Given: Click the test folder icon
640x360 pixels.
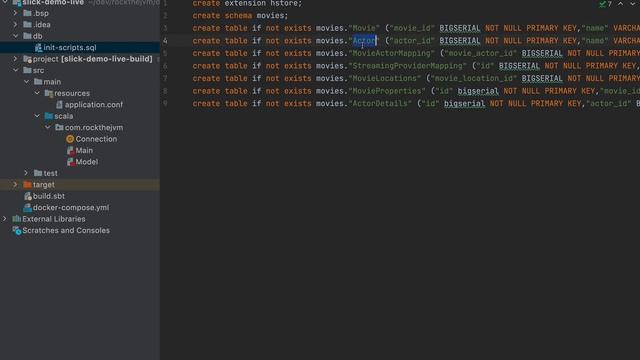Looking at the screenshot, I should click(38, 173).
